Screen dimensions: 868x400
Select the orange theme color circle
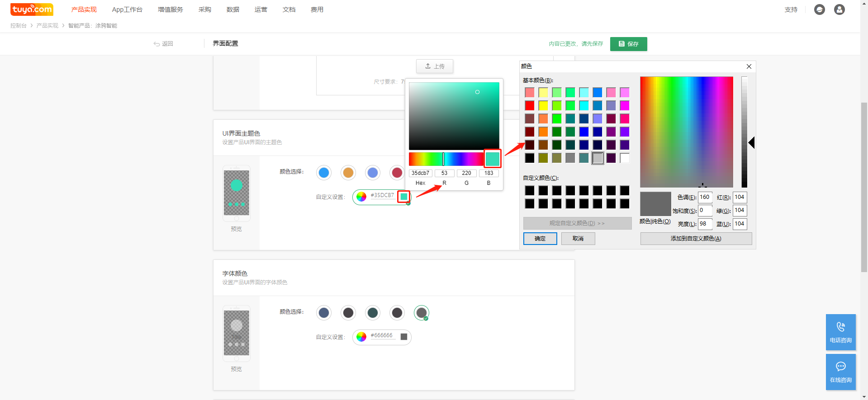(348, 173)
